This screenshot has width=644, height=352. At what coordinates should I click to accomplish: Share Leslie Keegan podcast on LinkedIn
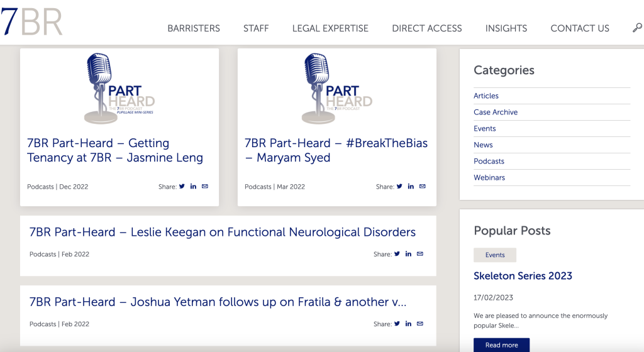tap(408, 254)
